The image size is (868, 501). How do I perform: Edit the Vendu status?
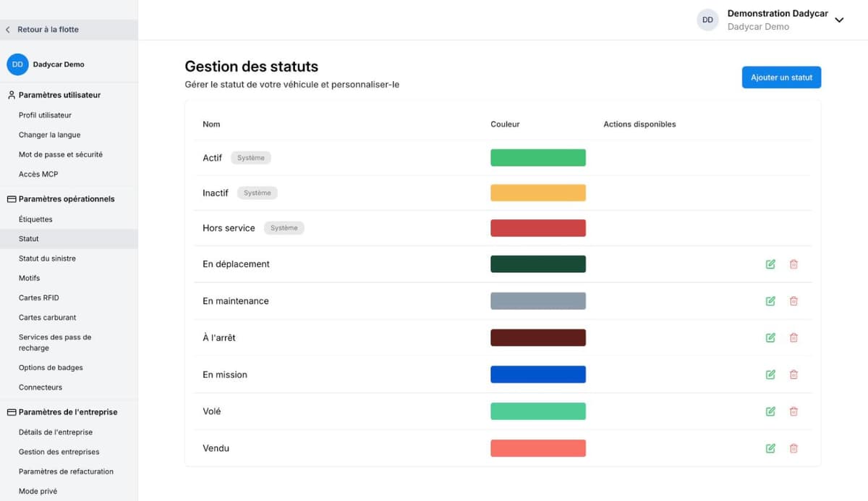[770, 448]
